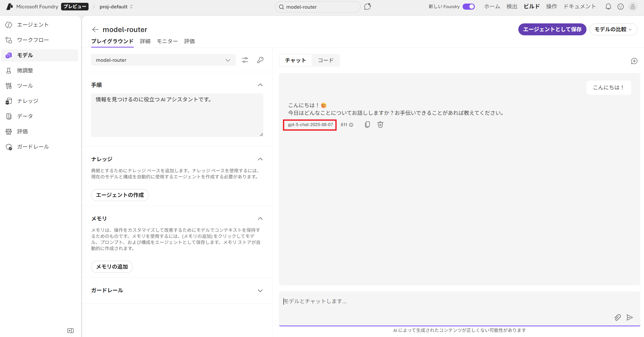Delete the message using trash icon
Viewport: 644px width, 337px height.
380,125
